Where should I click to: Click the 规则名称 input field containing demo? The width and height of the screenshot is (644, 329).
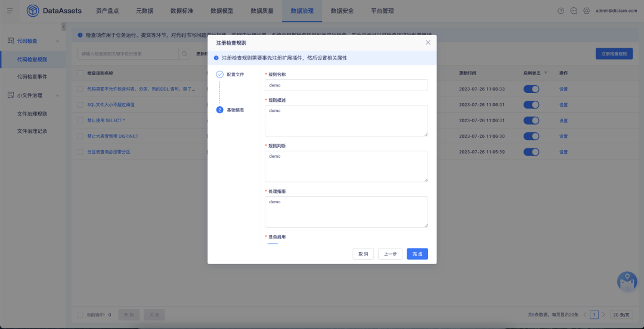pyautogui.click(x=346, y=85)
